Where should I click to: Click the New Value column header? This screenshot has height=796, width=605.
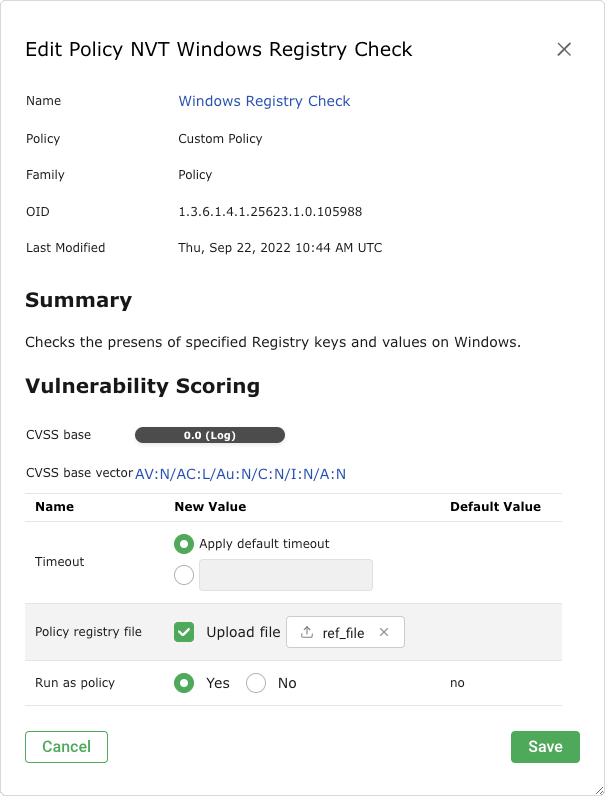click(x=210, y=507)
